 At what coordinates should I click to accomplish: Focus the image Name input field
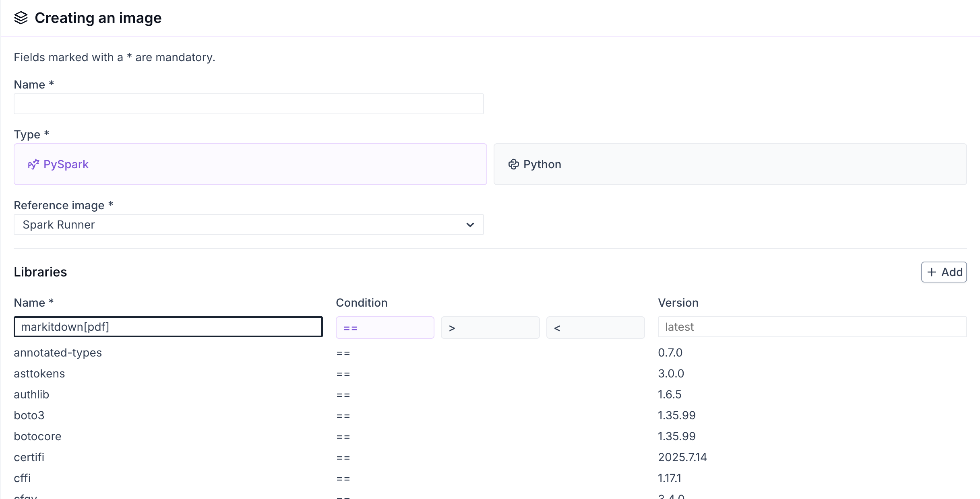pos(249,104)
